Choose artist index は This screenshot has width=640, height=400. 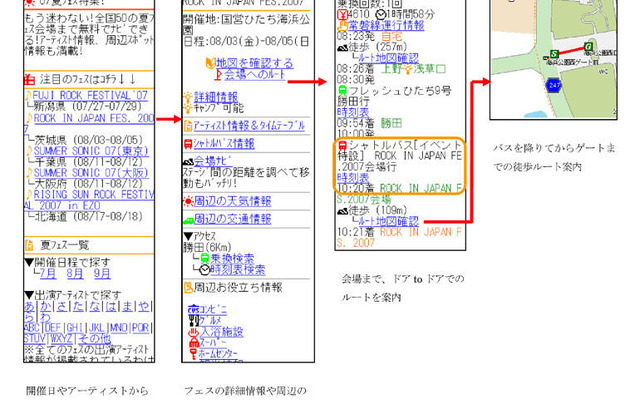(x=111, y=306)
